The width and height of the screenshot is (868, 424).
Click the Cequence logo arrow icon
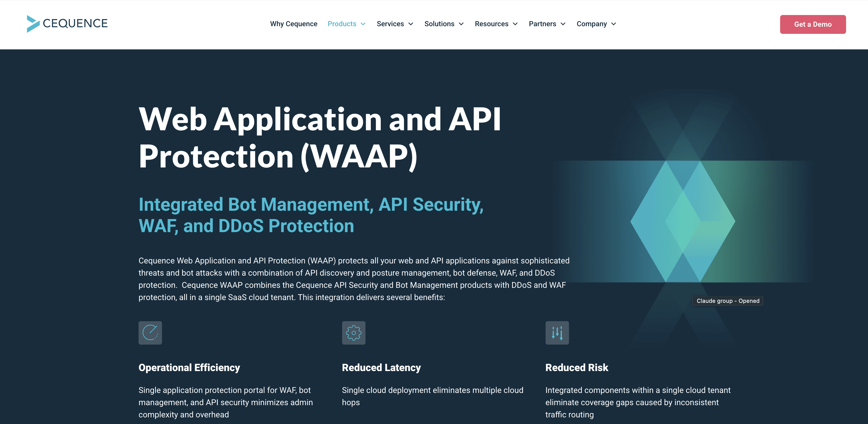tap(33, 24)
